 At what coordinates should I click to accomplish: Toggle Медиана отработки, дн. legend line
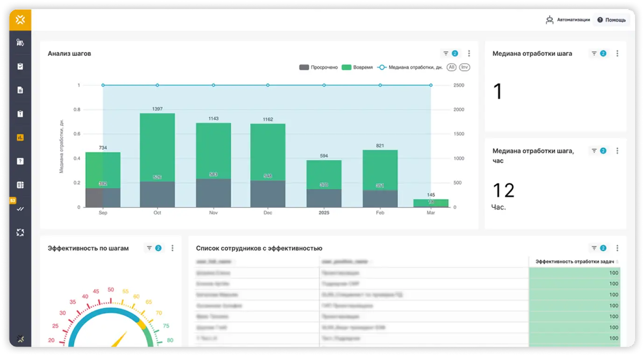[x=410, y=67]
